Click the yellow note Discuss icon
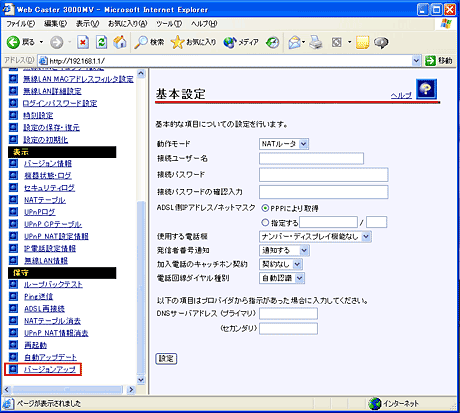Screen dimensions: 460x413 (x=362, y=42)
